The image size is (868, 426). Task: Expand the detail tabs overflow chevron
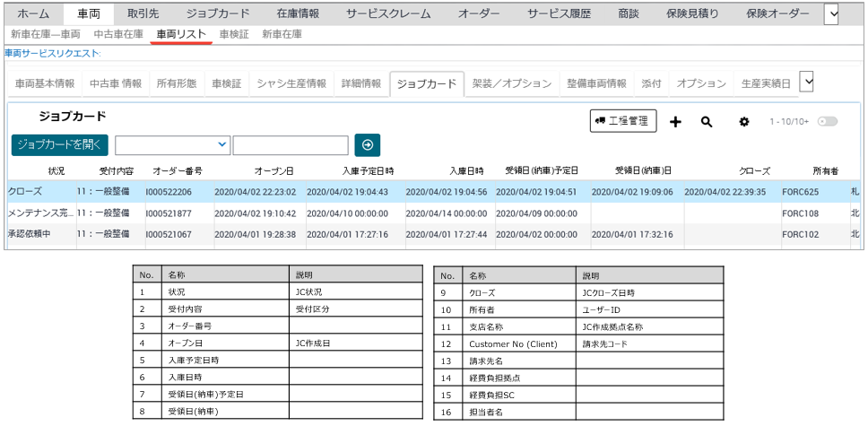(x=807, y=83)
